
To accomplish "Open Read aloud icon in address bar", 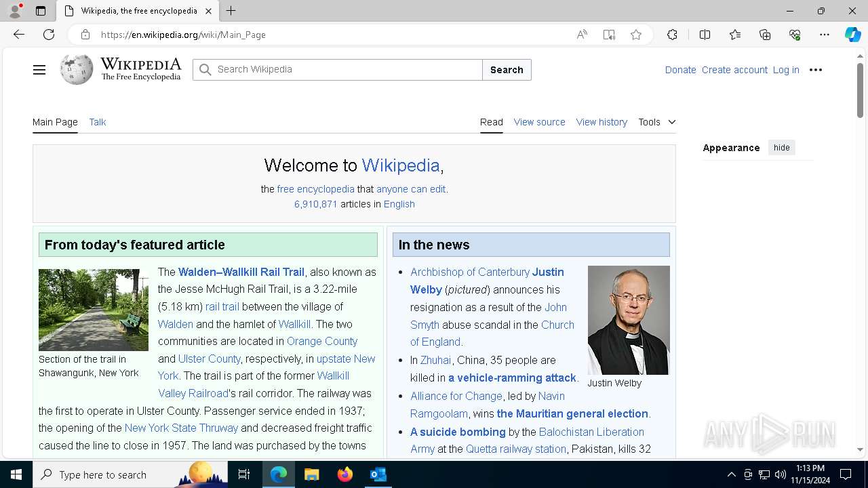I will pos(582,35).
